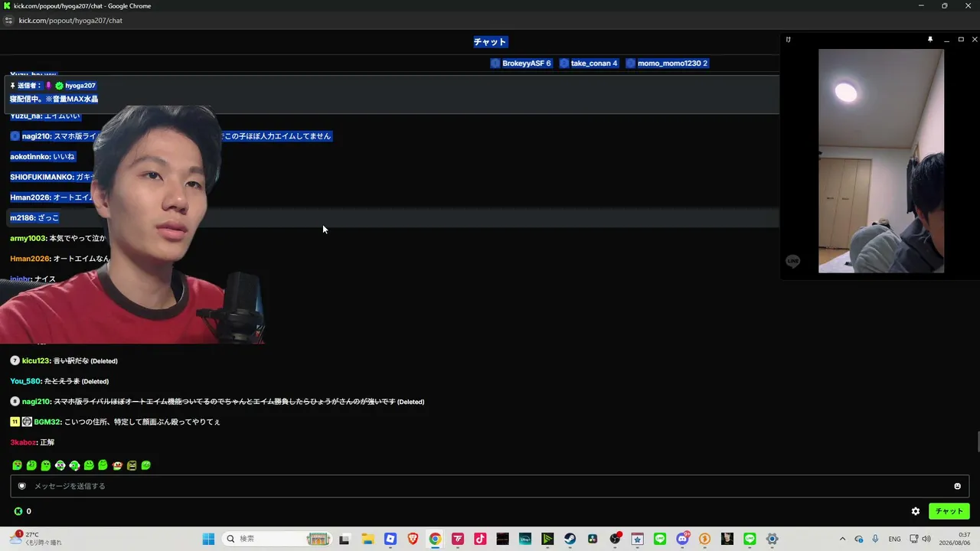Click top gifter take_conan 4
The height and width of the screenshot is (551, 980).
[x=589, y=64]
